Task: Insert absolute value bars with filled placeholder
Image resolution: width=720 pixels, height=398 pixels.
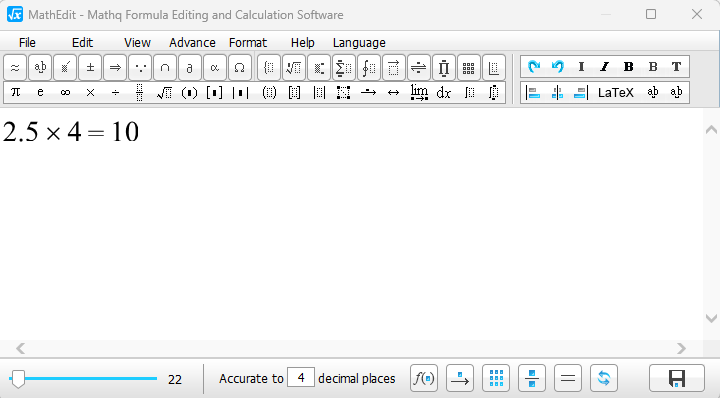Action: [x=240, y=92]
